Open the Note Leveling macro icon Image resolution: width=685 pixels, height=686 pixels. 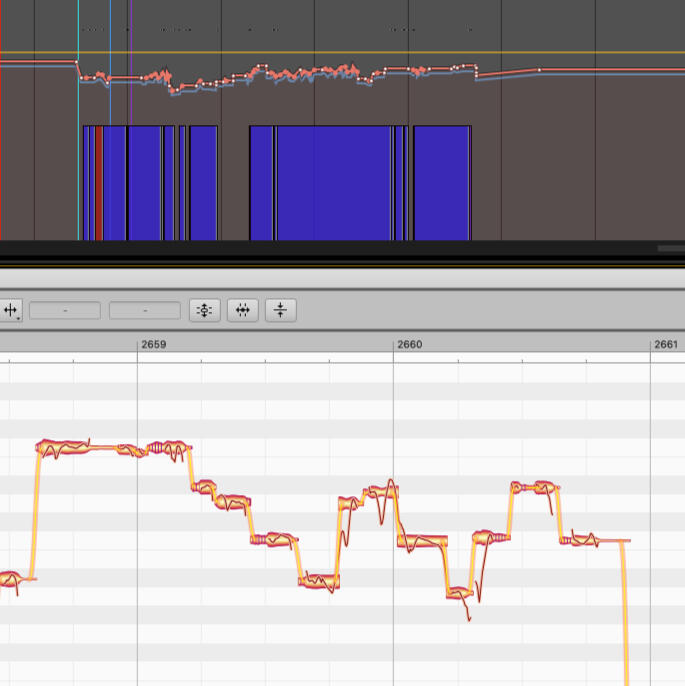coord(280,310)
